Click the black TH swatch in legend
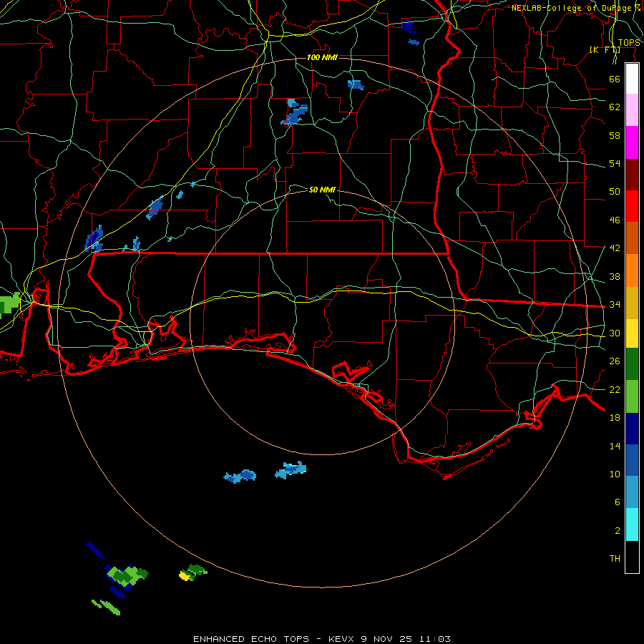The height and width of the screenshot is (644, 644). [x=632, y=557]
